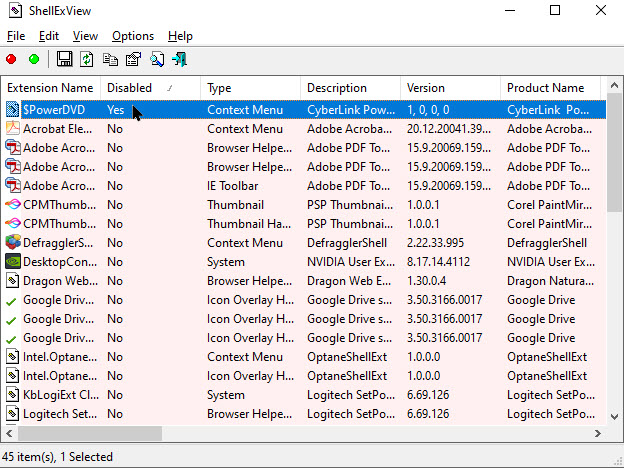624x468 pixels.
Task: Click the Find magnifier toolbar icon
Action: click(157, 59)
